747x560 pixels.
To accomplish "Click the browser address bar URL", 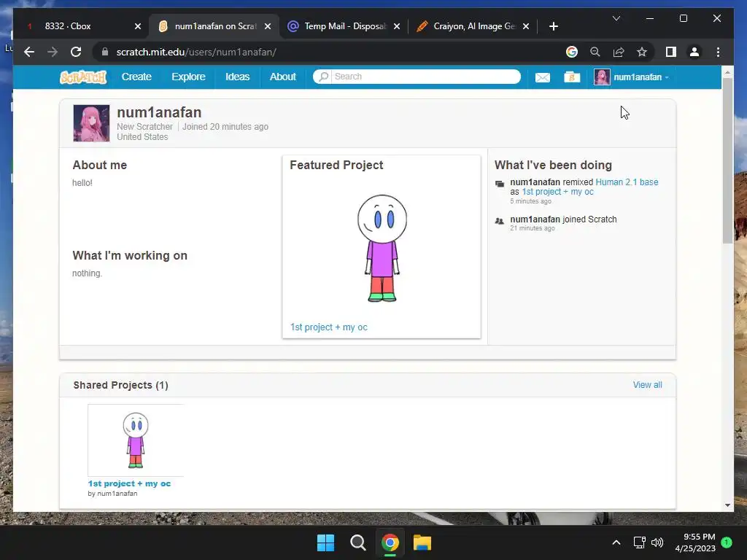I will (196, 52).
